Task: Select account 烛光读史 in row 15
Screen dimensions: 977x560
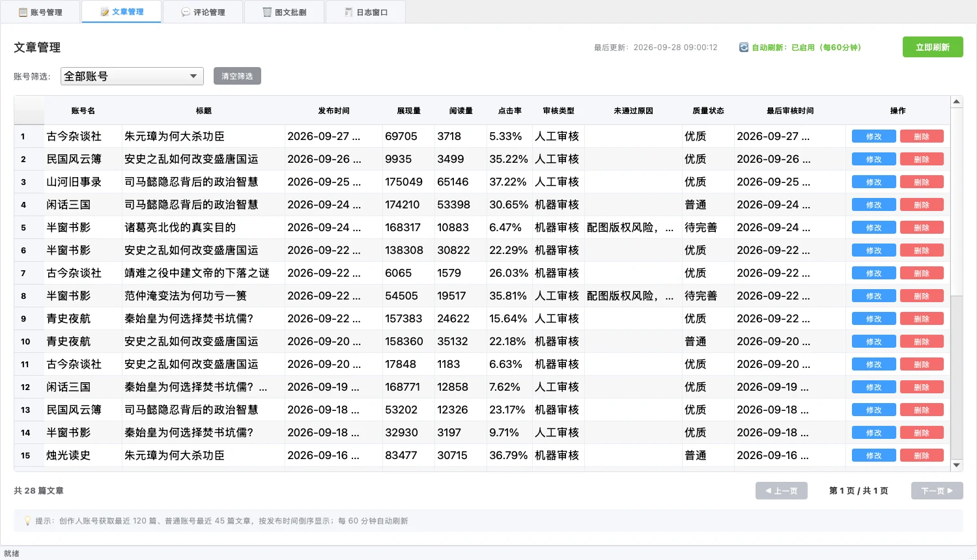Action: coord(83,456)
